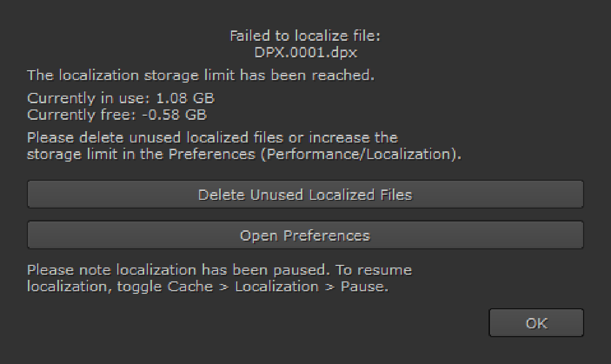Click the storage limit reached message

[x=201, y=75]
